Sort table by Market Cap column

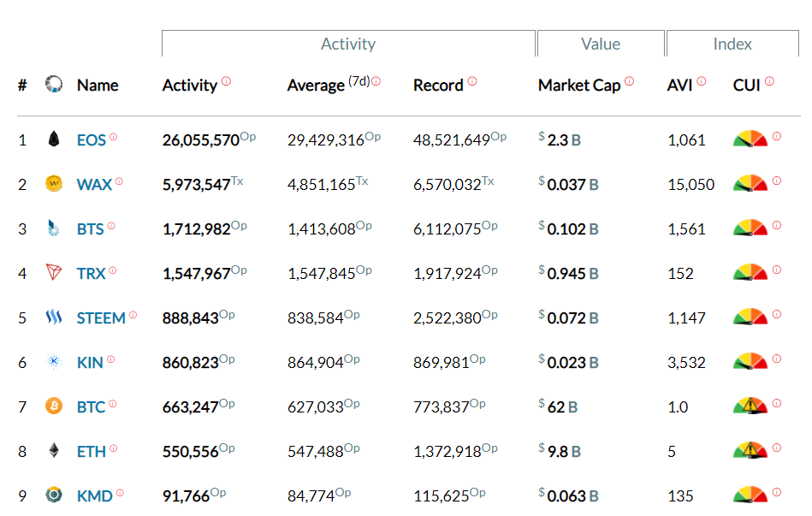coord(579,85)
